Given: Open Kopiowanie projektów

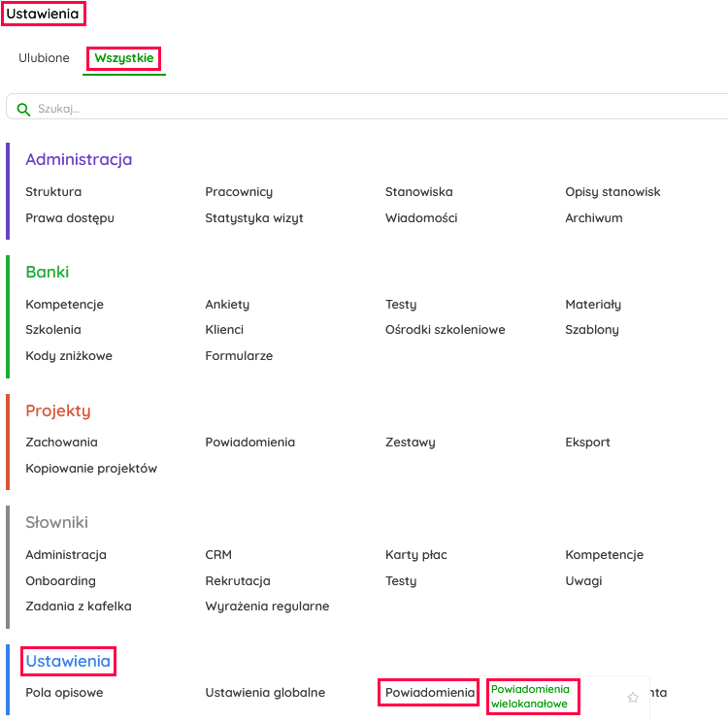Looking at the screenshot, I should 91,469.
